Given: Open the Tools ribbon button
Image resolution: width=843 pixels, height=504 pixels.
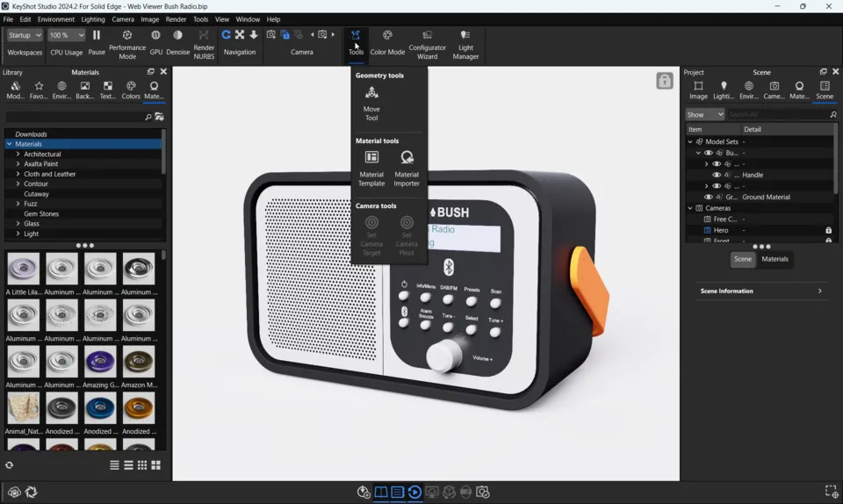Looking at the screenshot, I should point(356,43).
